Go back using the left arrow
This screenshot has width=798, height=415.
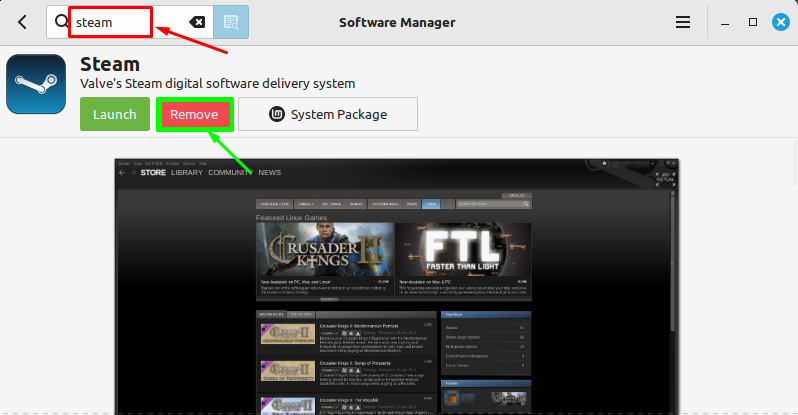coord(23,22)
